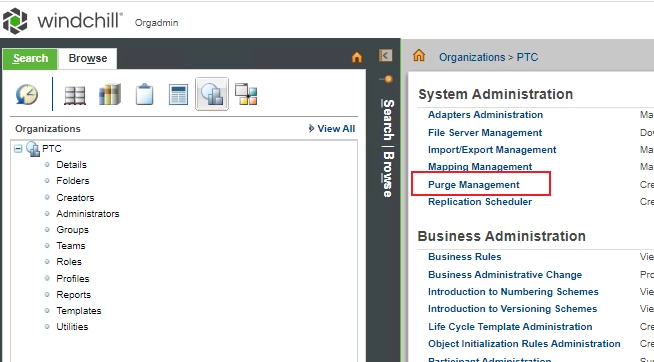Open Roles under PTC
This screenshot has width=654, height=362.
click(69, 261)
